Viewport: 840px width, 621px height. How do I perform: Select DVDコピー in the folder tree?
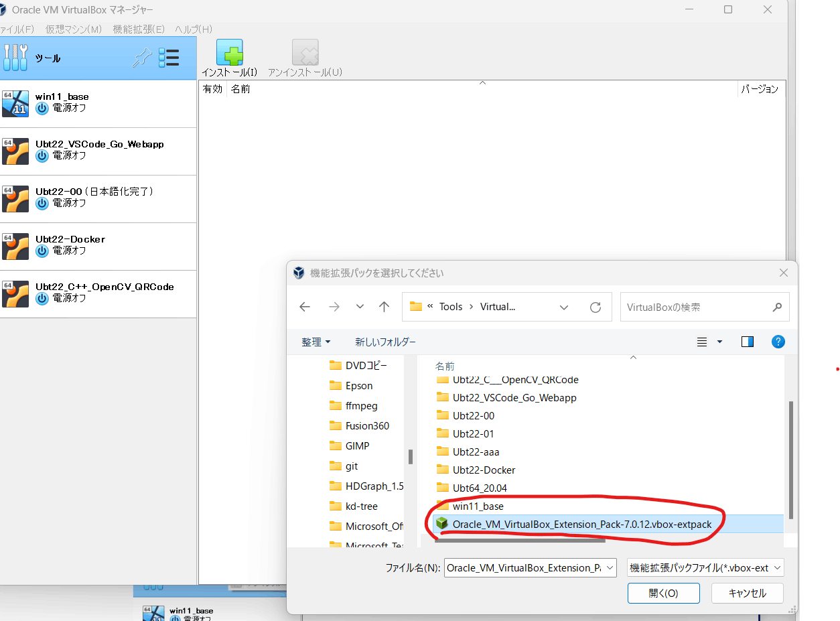[x=366, y=366]
